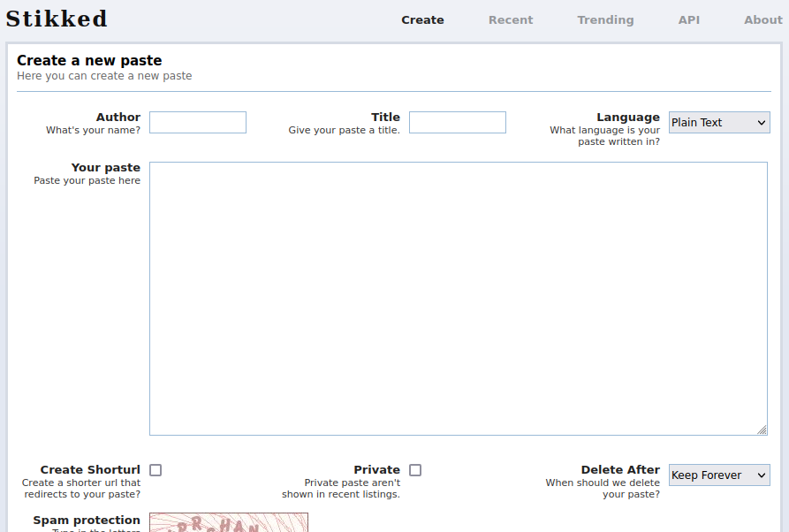The image size is (789, 532).
Task: Select the Create navigation item
Action: (x=422, y=19)
